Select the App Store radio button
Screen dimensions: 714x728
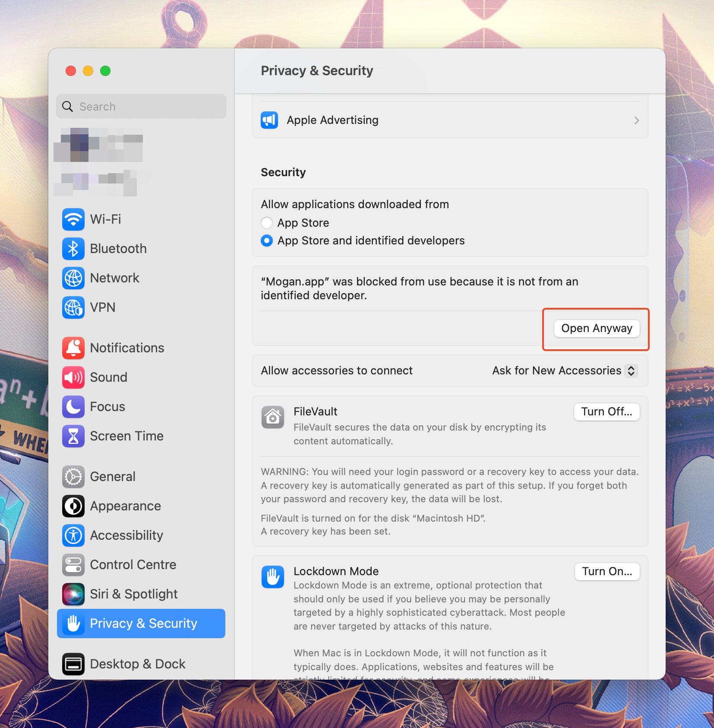(267, 223)
